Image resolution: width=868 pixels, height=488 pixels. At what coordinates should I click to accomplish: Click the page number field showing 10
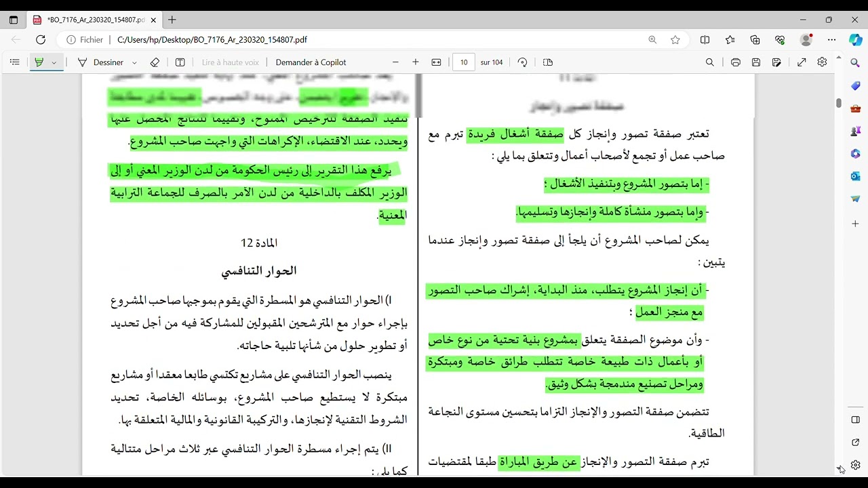point(464,62)
